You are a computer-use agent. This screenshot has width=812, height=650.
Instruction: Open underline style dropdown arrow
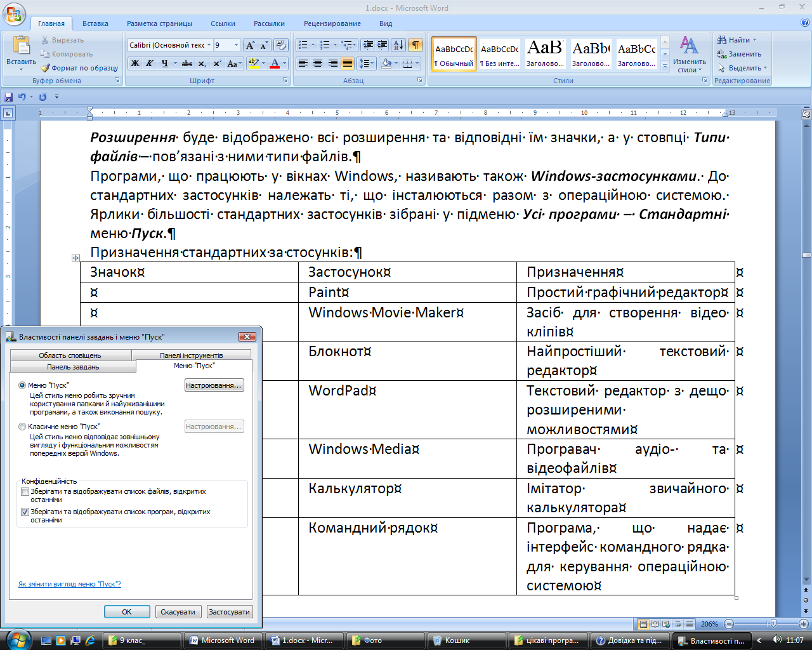(175, 63)
